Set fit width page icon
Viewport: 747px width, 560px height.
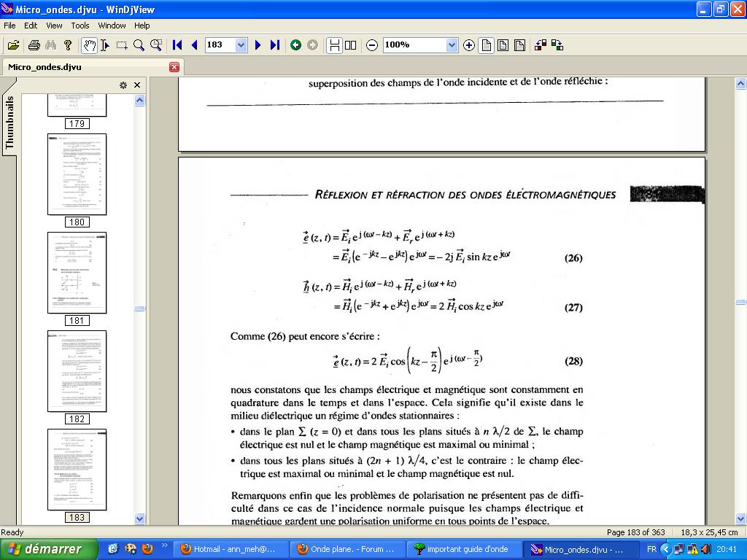pyautogui.click(x=503, y=45)
